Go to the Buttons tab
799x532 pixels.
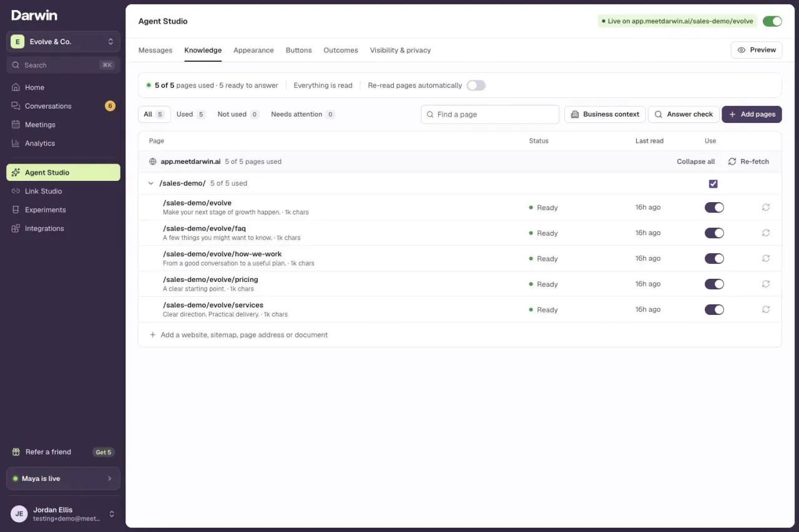[298, 51]
